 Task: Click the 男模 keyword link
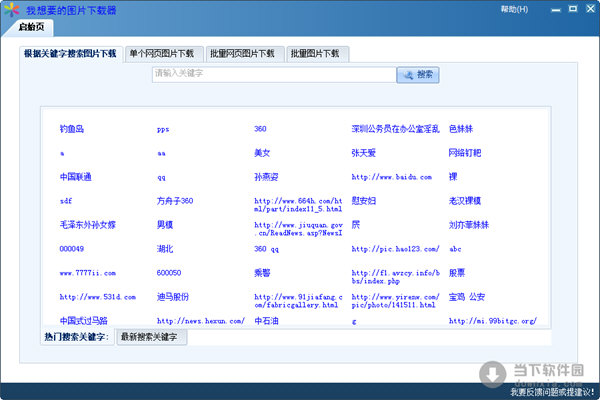[165, 225]
